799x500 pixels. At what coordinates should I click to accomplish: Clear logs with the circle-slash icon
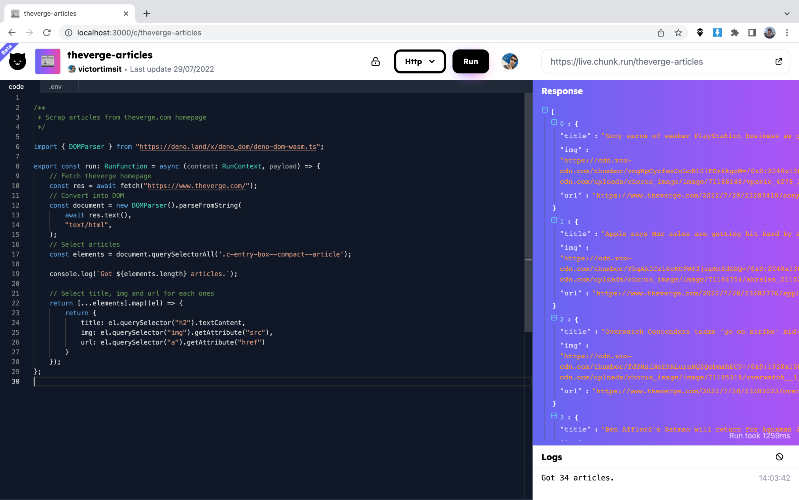tap(779, 457)
